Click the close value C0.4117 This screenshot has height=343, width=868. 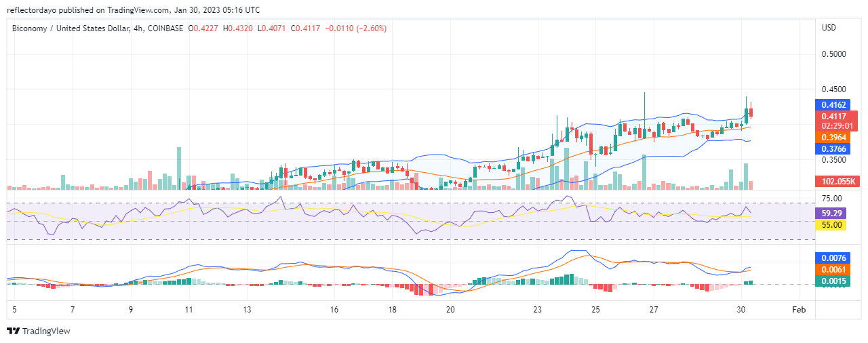307,28
